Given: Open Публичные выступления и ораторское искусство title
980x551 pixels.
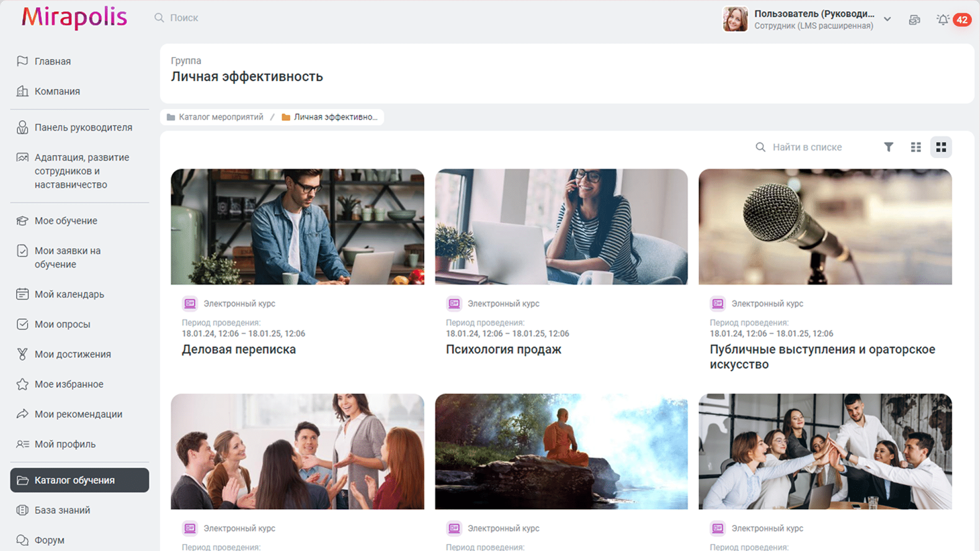Looking at the screenshot, I should pos(822,357).
